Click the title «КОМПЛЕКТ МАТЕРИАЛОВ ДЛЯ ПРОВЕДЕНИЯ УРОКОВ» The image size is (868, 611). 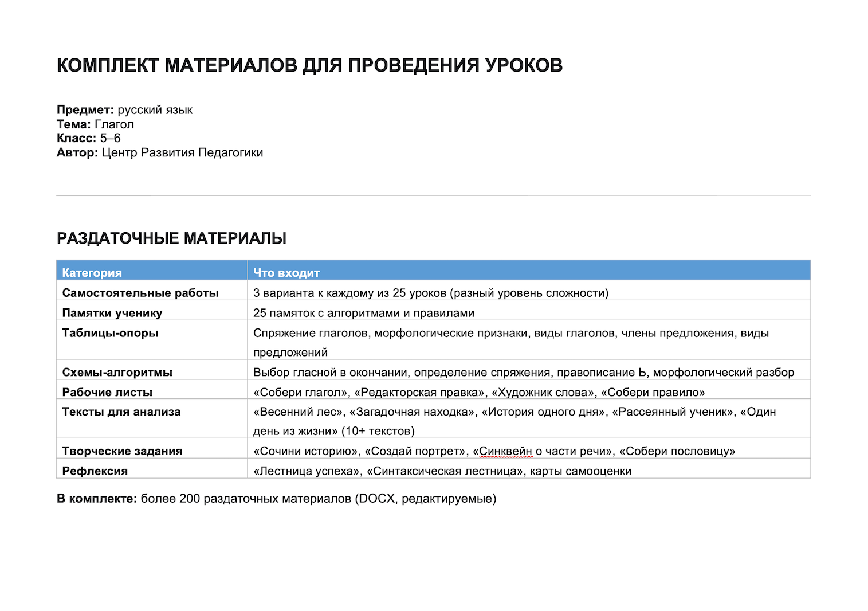309,65
